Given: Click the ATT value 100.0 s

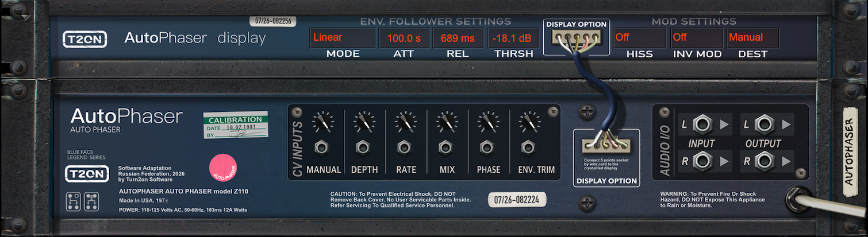Looking at the screenshot, I should 404,37.
